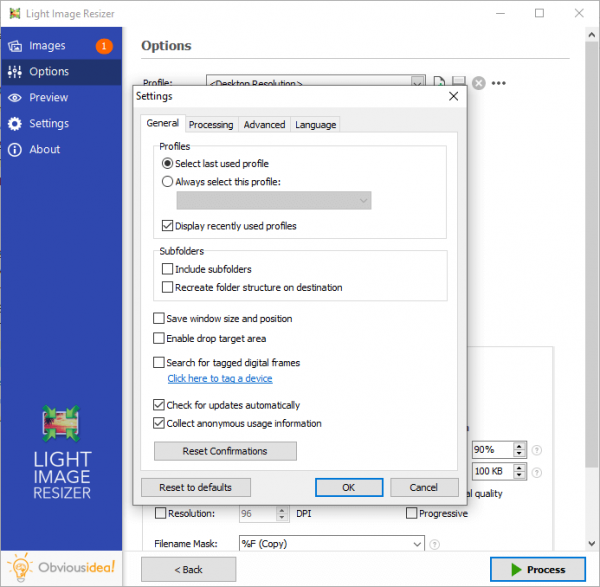Check Enable drop target area

[x=158, y=338]
